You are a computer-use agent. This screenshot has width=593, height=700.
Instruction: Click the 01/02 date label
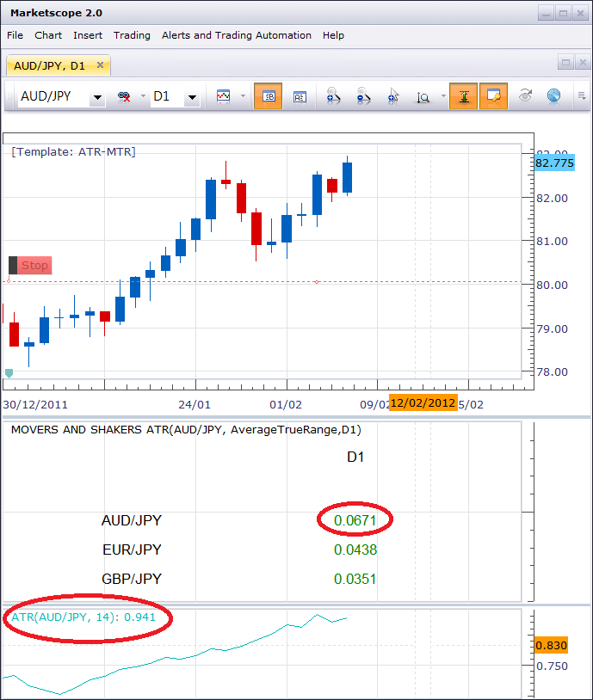pos(286,404)
